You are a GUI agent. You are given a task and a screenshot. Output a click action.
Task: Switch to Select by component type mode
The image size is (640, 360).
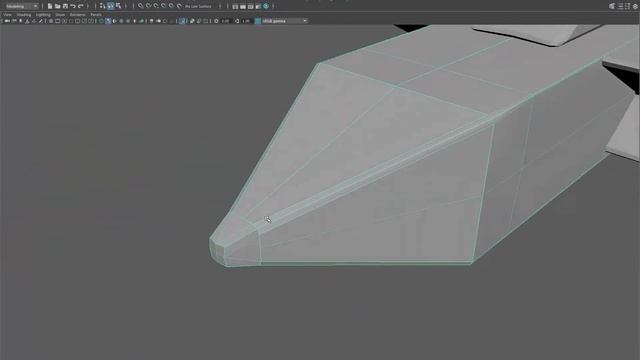pyautogui.click(x=118, y=6)
